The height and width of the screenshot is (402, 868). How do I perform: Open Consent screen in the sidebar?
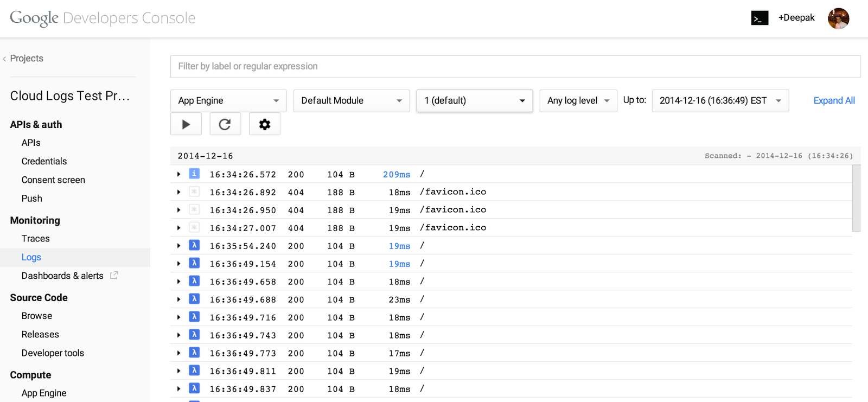pyautogui.click(x=53, y=180)
